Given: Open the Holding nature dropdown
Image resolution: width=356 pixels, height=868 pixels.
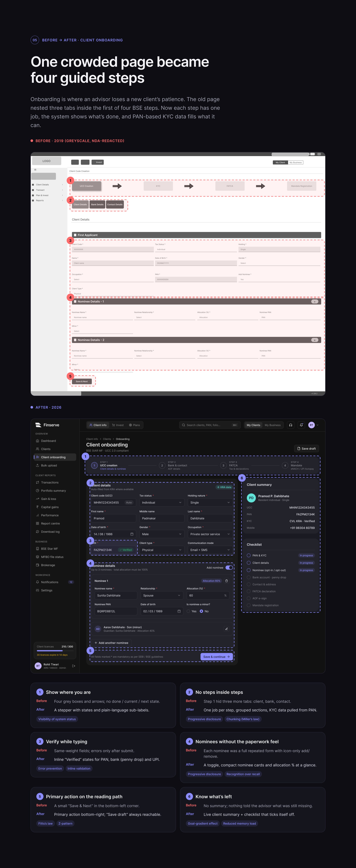Looking at the screenshot, I should pos(210,502).
